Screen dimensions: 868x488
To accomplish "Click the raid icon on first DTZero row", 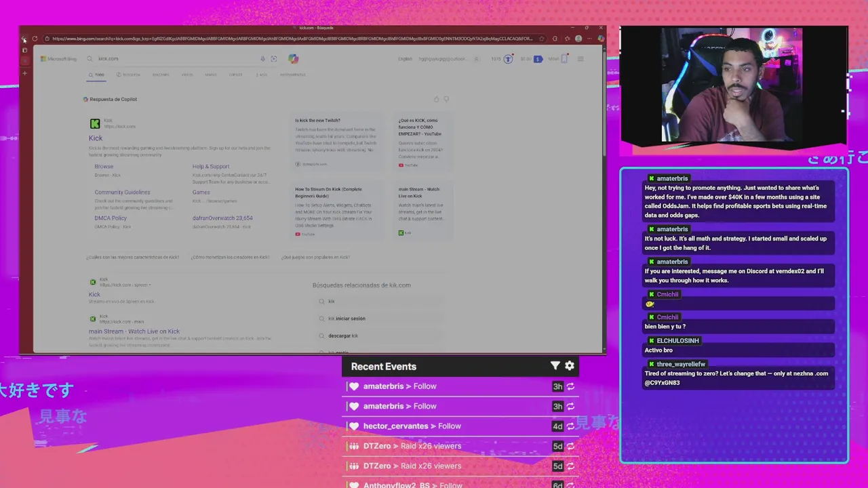I will (x=353, y=446).
